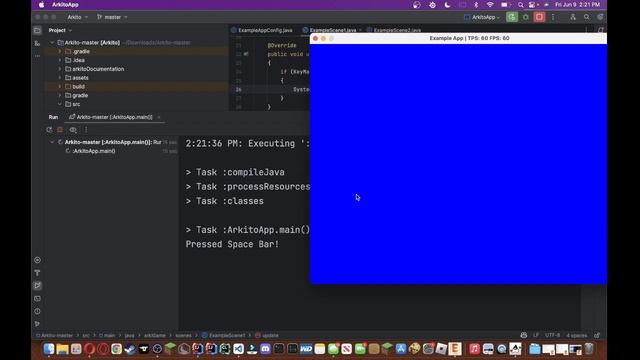Click the Search Everywhere magnifier in IDE toolbar

(587, 17)
